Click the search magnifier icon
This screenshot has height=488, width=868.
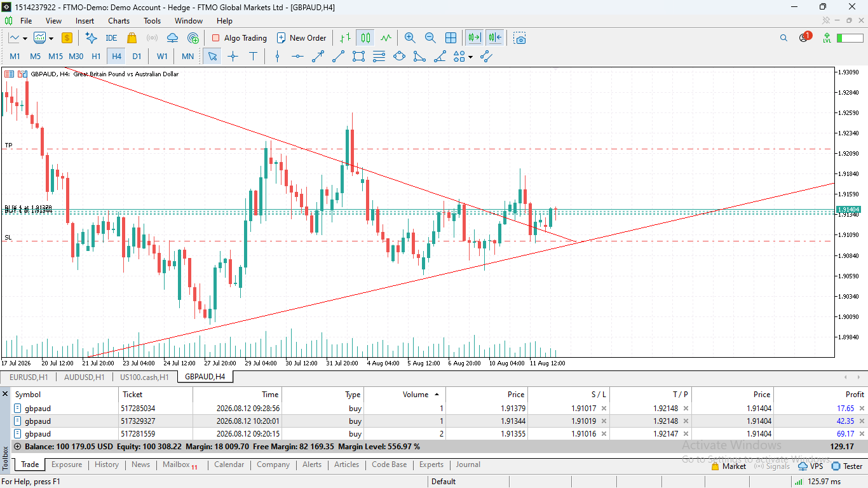point(783,38)
